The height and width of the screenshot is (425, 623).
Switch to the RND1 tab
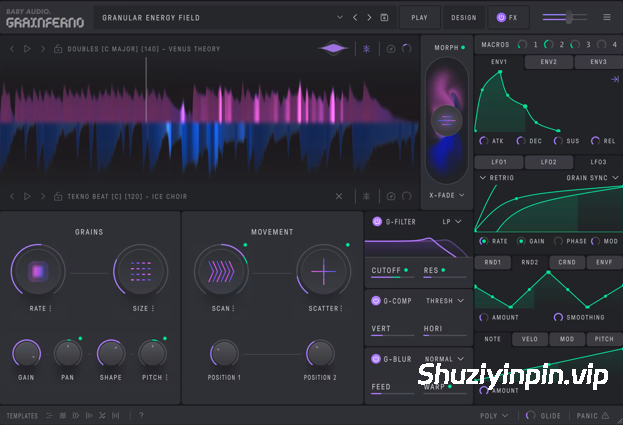coord(493,262)
